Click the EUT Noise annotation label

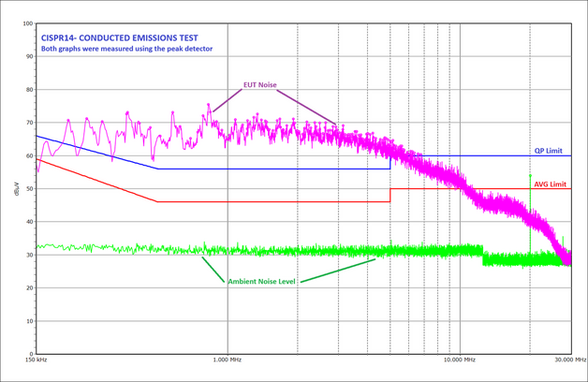(259, 85)
